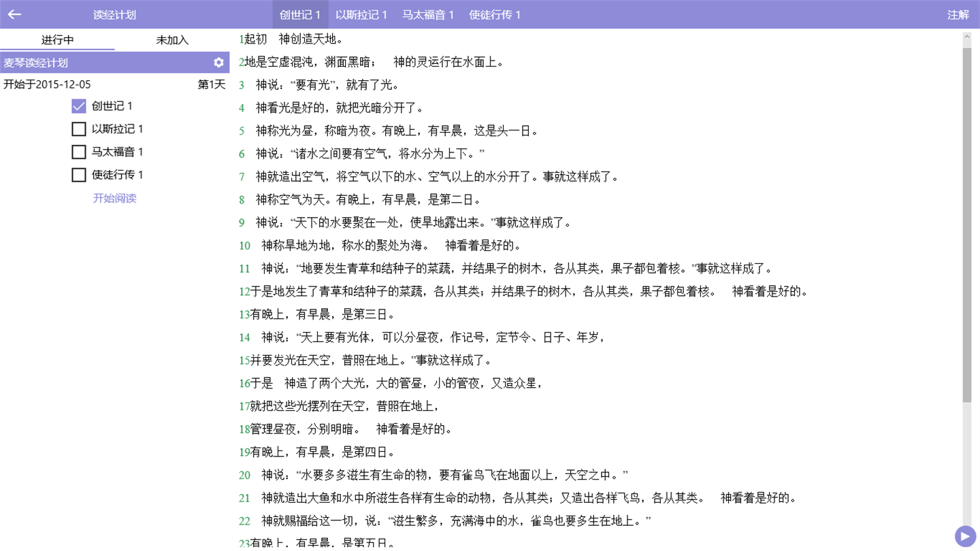Screen dimensions: 980x551
Task: Click verse 15 并要发光在天空
Action: coord(366,361)
